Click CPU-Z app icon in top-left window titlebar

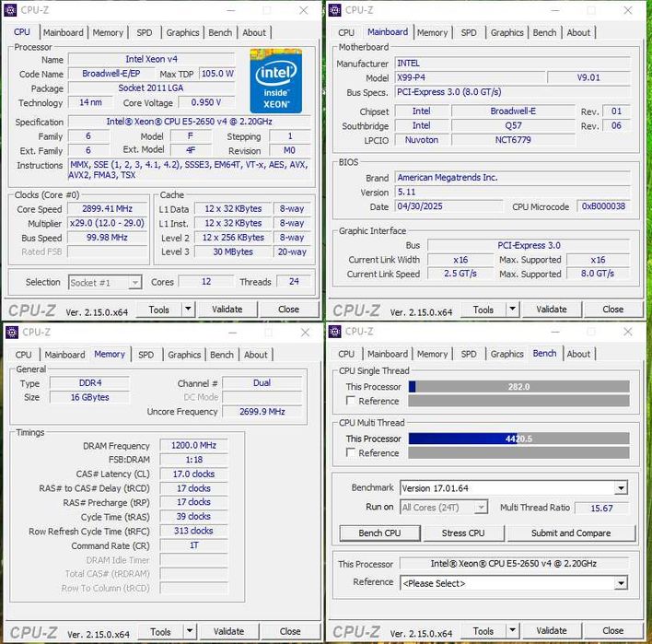[10, 10]
